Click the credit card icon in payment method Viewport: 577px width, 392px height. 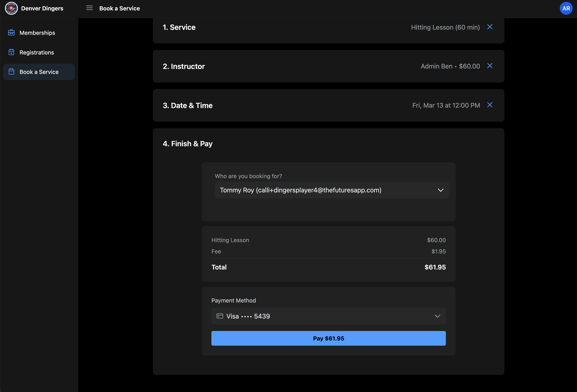[x=220, y=316]
